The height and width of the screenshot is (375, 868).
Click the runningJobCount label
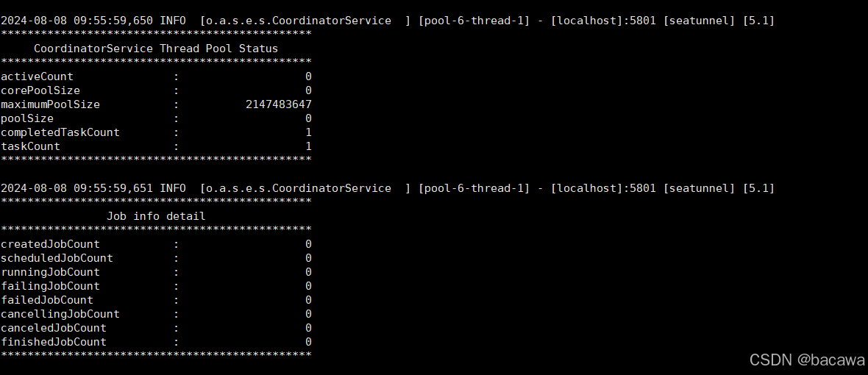[50, 272]
